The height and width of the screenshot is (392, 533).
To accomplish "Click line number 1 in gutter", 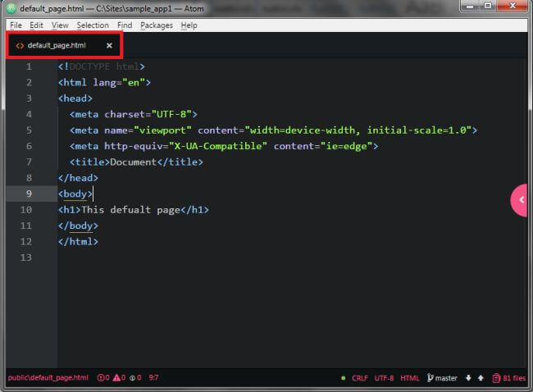I will (29, 66).
